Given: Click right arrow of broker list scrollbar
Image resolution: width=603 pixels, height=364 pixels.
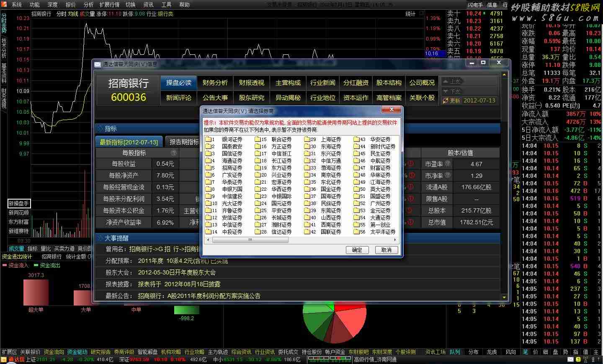Looking at the screenshot, I should pos(395,240).
